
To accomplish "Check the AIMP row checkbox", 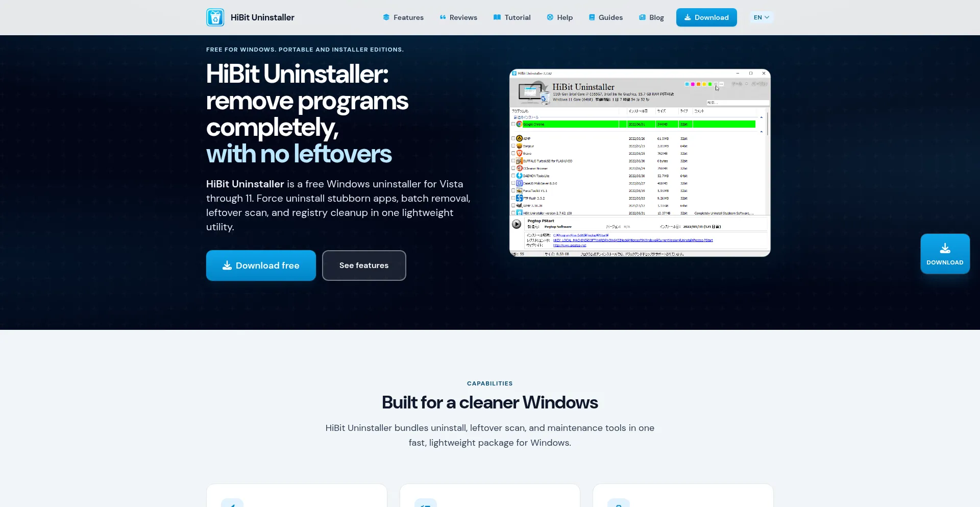I will point(513,138).
